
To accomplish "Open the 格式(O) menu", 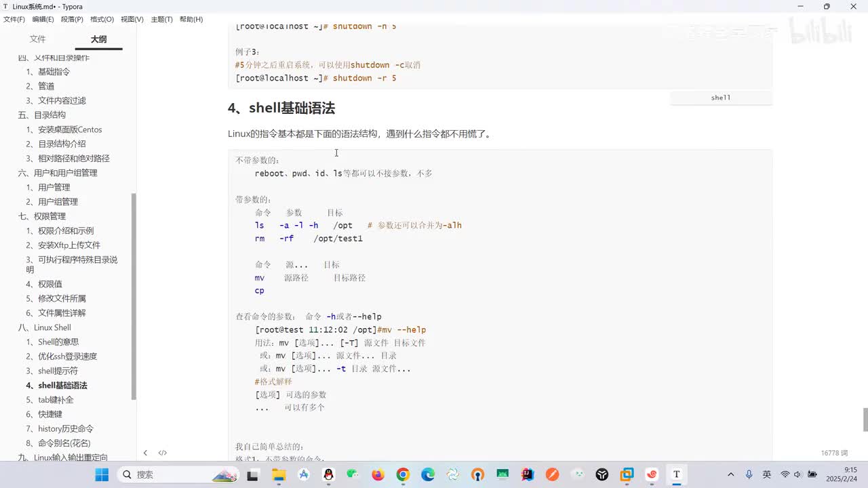I will [102, 20].
